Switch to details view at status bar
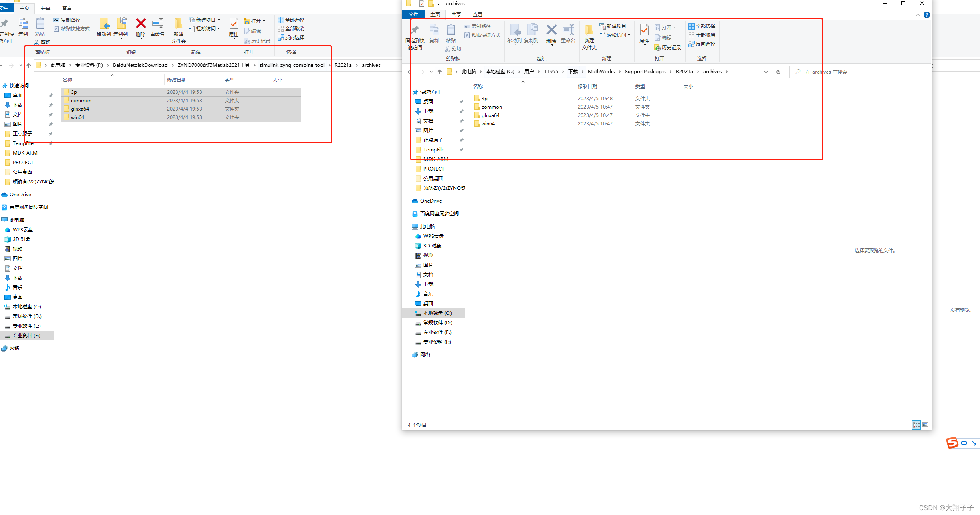The width and height of the screenshot is (980, 515). click(916, 425)
